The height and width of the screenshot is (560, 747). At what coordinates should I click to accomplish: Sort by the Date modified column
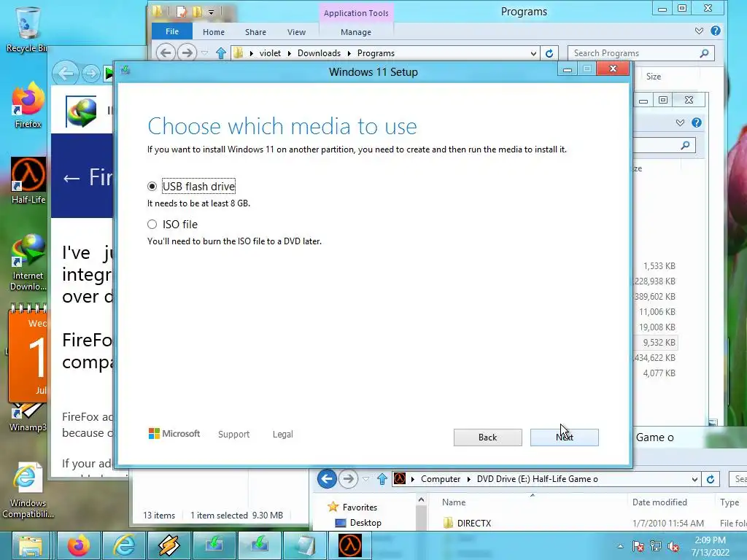click(659, 502)
